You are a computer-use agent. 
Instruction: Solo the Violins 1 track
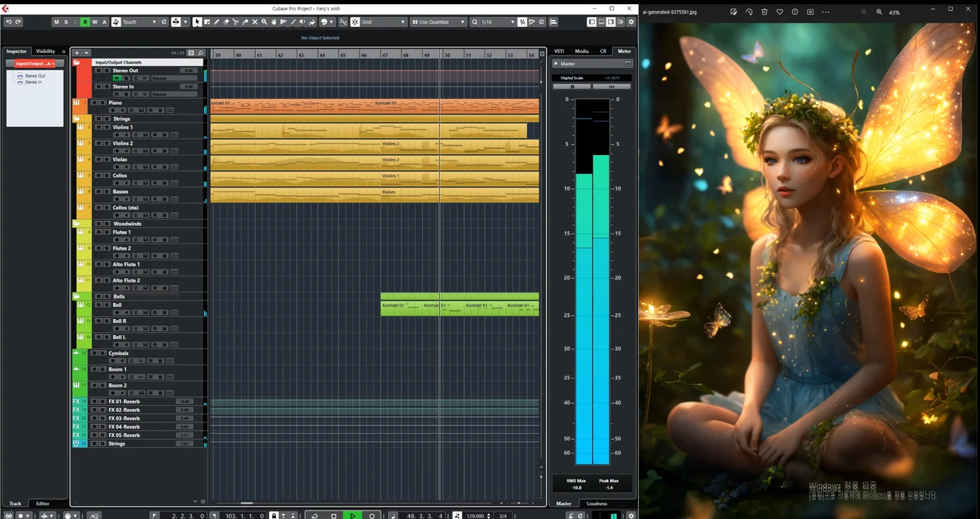(x=106, y=127)
